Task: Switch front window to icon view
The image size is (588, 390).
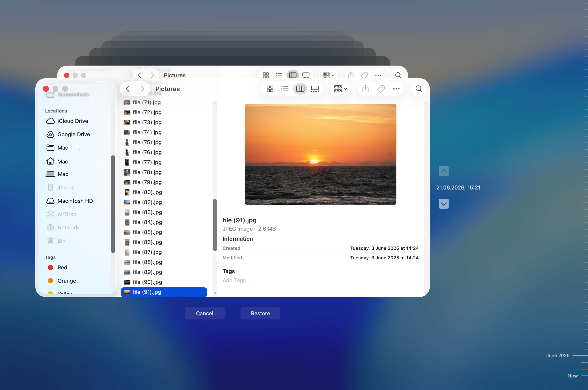Action: click(x=270, y=89)
